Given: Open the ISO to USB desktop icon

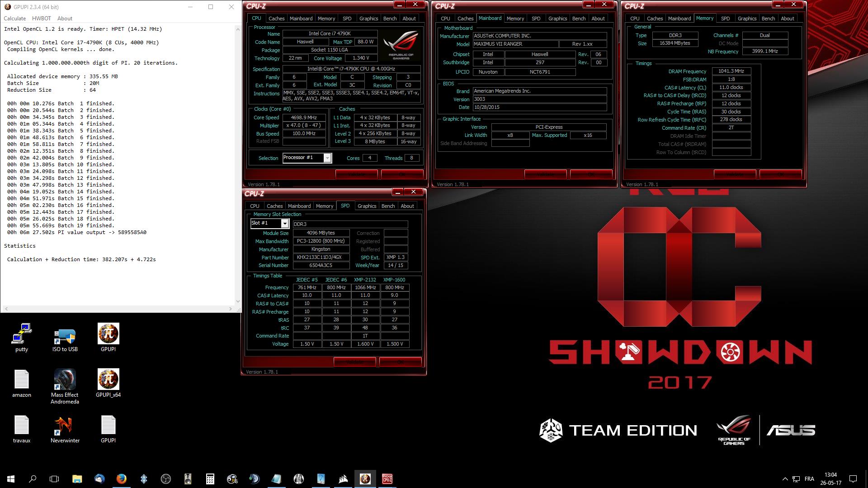Looking at the screenshot, I should (x=65, y=338).
